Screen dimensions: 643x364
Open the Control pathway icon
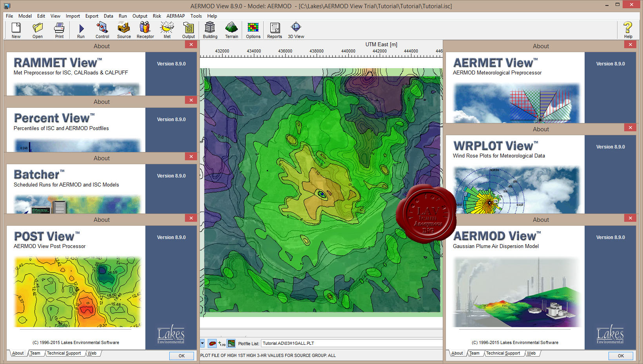pos(102,30)
